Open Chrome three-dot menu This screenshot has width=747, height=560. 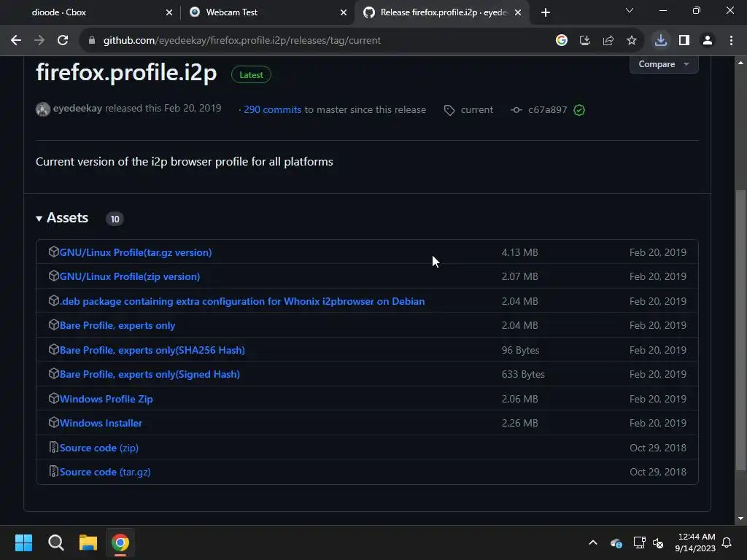click(x=731, y=41)
